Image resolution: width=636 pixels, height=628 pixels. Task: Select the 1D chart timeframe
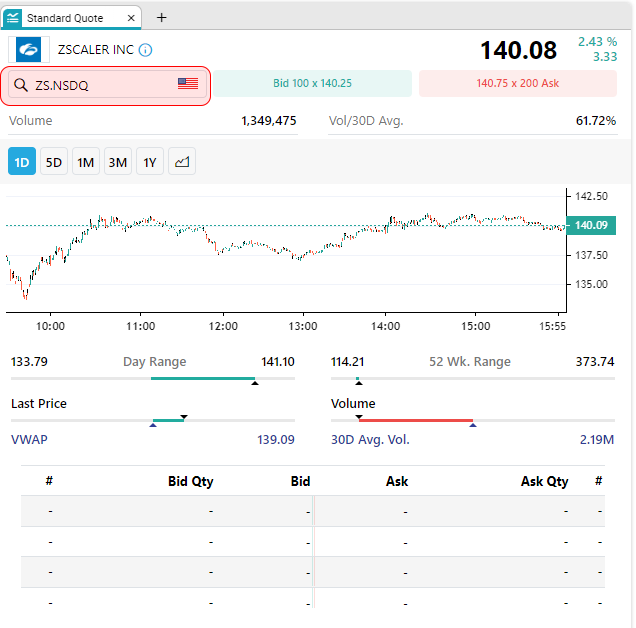[x=22, y=162]
